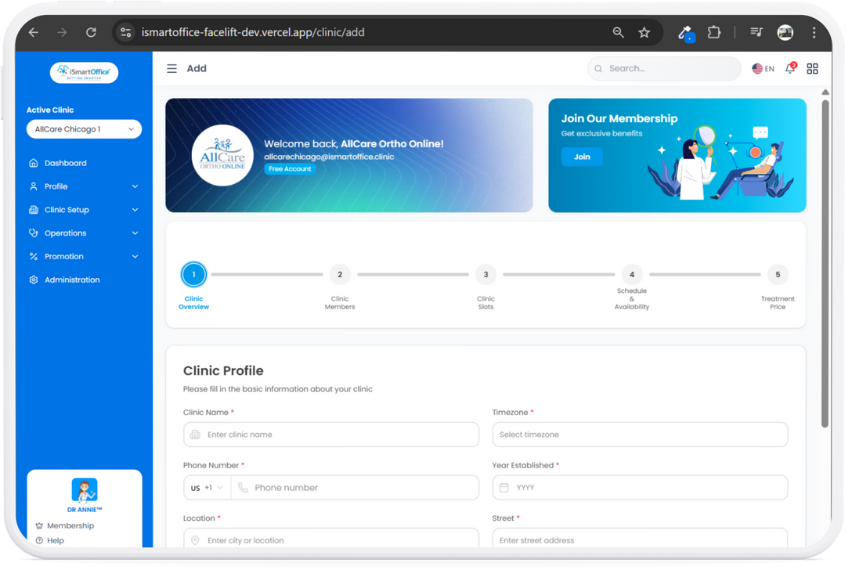This screenshot has height=574, width=846.
Task: Open Administration in the sidebar
Action: click(72, 280)
